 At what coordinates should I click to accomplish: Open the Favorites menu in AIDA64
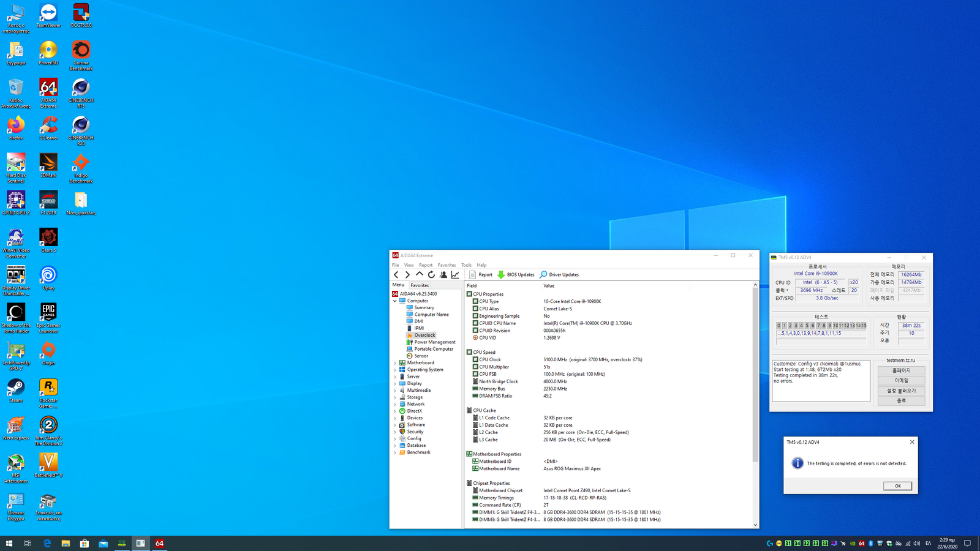447,265
